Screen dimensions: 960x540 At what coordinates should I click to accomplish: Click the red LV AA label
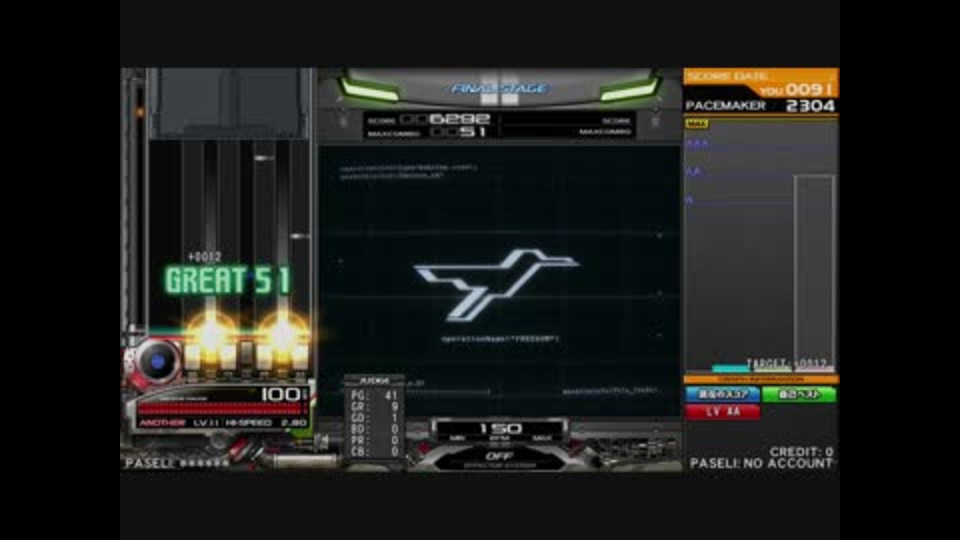click(722, 412)
